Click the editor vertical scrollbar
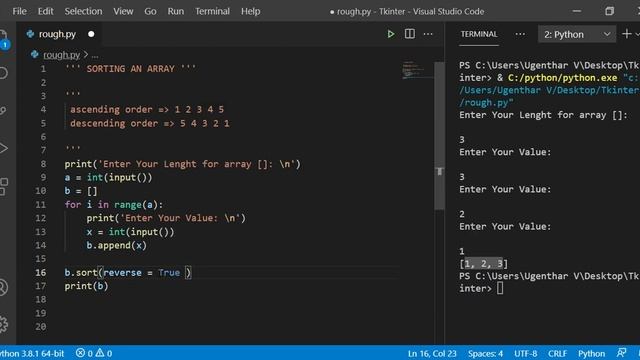Viewport: 640px width, 360px height. (x=439, y=136)
